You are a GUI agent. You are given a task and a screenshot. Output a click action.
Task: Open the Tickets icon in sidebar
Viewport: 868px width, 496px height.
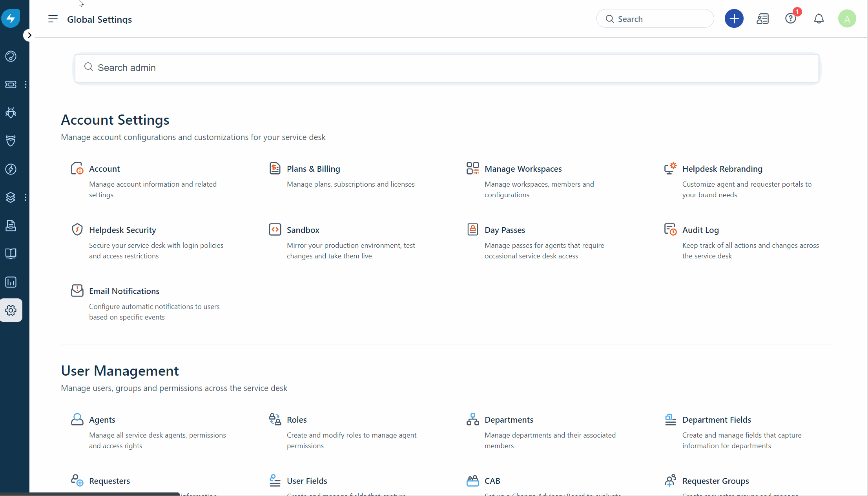point(11,84)
